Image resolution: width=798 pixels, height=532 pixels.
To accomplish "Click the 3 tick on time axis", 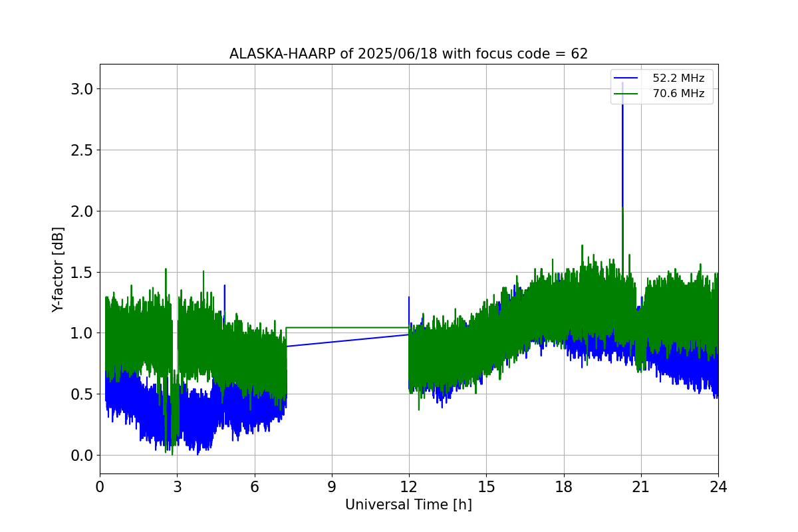I will point(177,486).
